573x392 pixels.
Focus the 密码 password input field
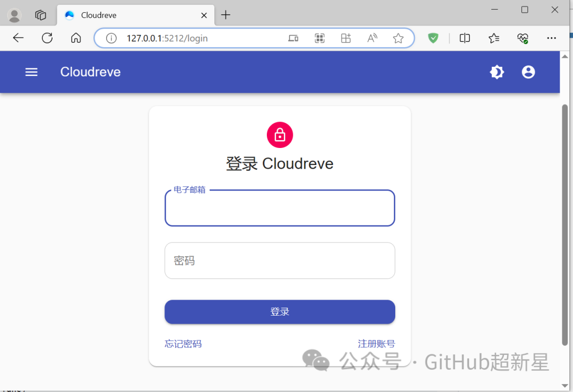(280, 261)
